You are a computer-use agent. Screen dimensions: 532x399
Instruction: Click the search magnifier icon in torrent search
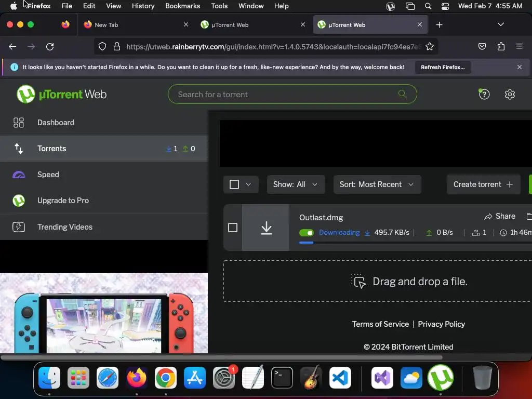click(403, 94)
